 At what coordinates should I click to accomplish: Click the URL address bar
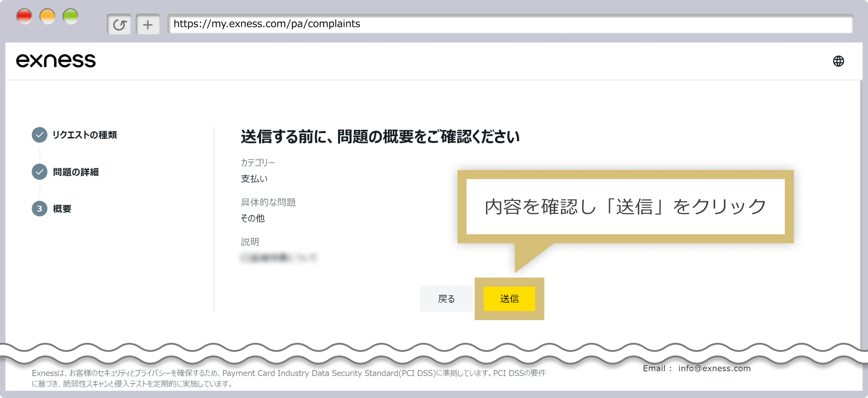510,24
